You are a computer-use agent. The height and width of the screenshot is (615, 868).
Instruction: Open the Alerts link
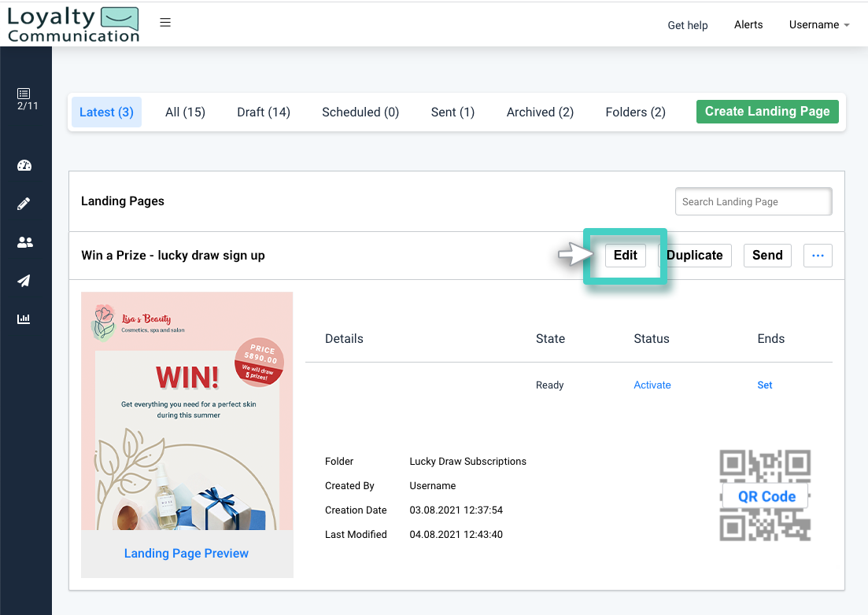coord(748,25)
